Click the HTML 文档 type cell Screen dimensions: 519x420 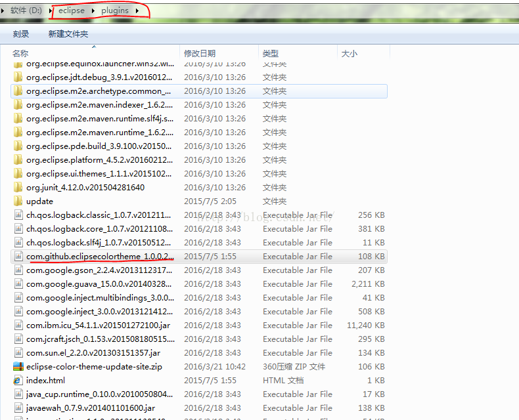283,381
